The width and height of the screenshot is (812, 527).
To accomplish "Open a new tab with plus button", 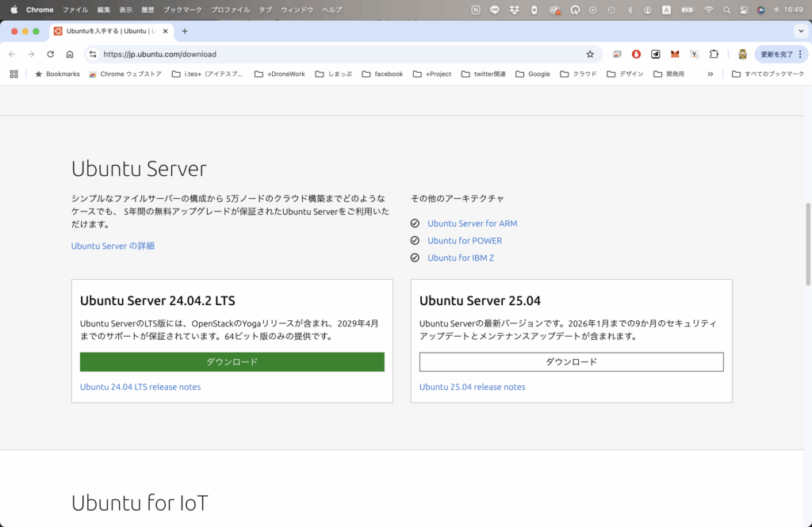I will click(x=184, y=31).
